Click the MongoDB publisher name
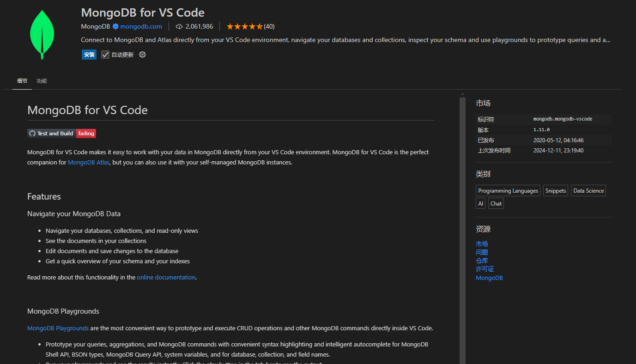 tap(96, 26)
